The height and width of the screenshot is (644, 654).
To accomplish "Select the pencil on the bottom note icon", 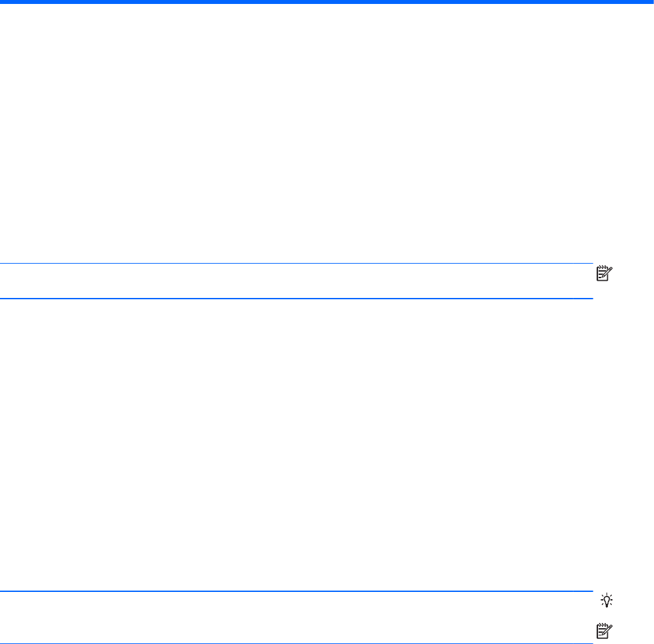I will (608, 629).
